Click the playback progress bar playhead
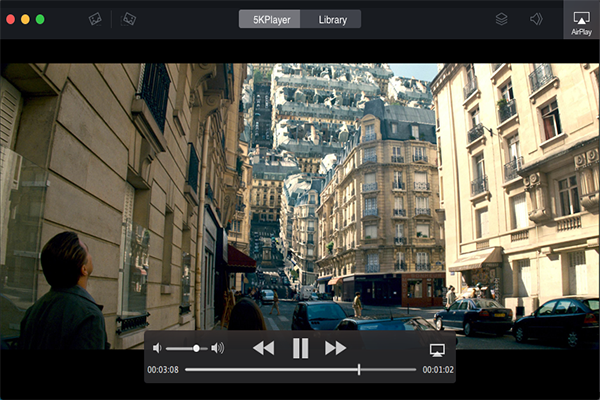Image resolution: width=600 pixels, height=400 pixels. tap(359, 369)
